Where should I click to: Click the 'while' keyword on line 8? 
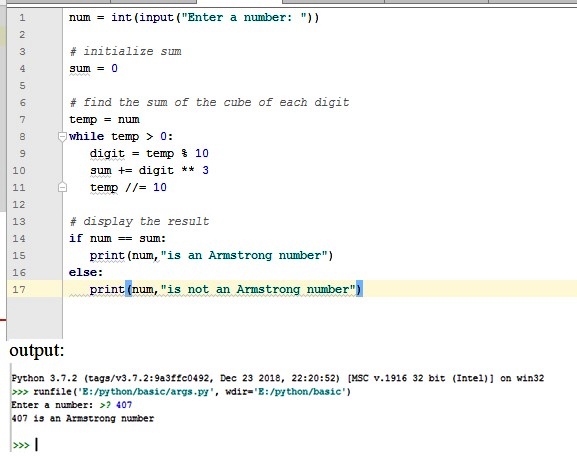tap(86, 137)
